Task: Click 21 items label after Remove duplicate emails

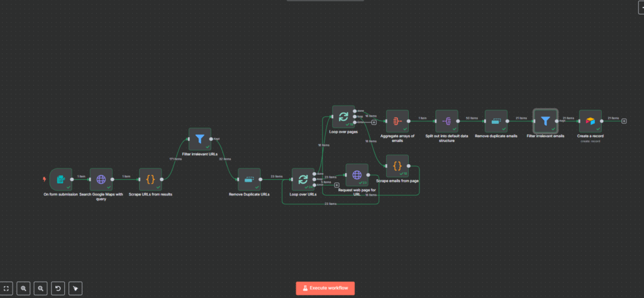Action: pos(521,118)
